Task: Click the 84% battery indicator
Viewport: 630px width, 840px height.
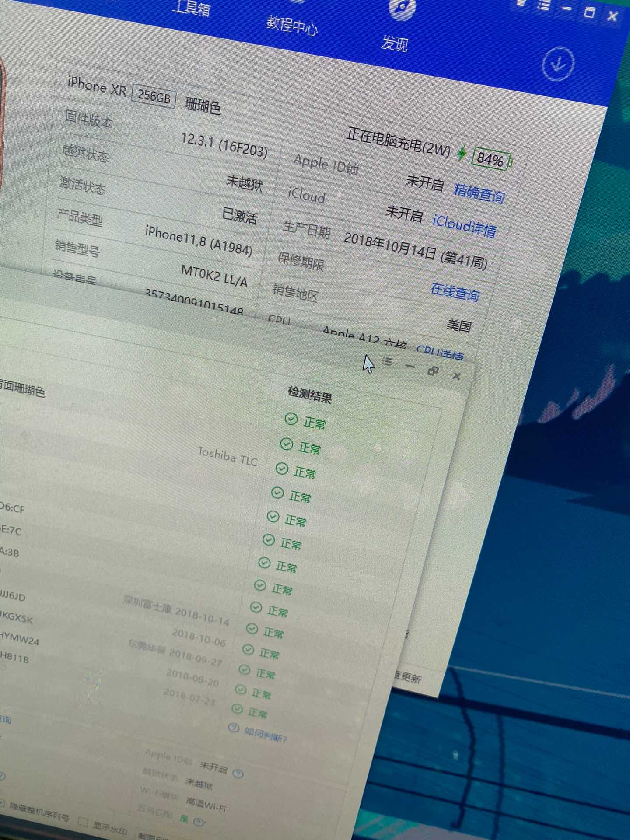Action: [492, 159]
